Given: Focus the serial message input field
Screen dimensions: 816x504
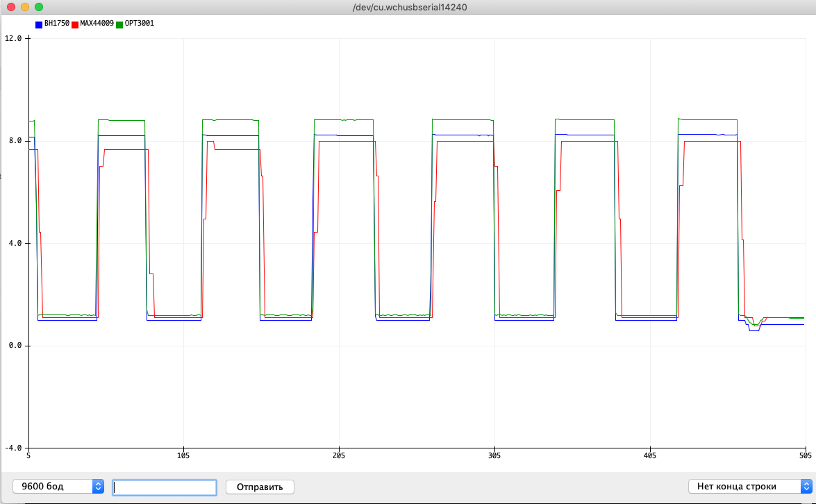Looking at the screenshot, I should (165, 487).
